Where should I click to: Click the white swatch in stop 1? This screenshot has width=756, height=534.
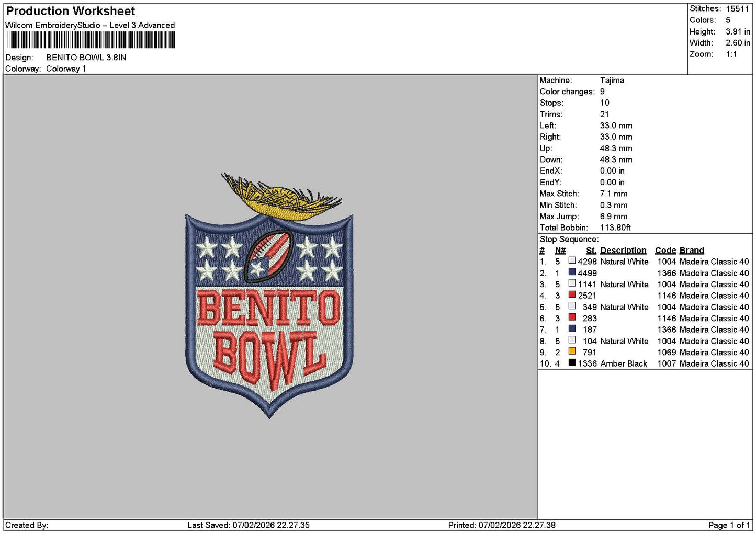tap(572, 260)
